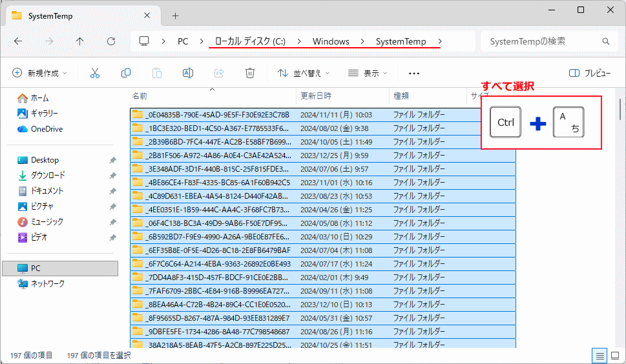Click the Paste clipboard icon
626x364 pixels.
157,74
